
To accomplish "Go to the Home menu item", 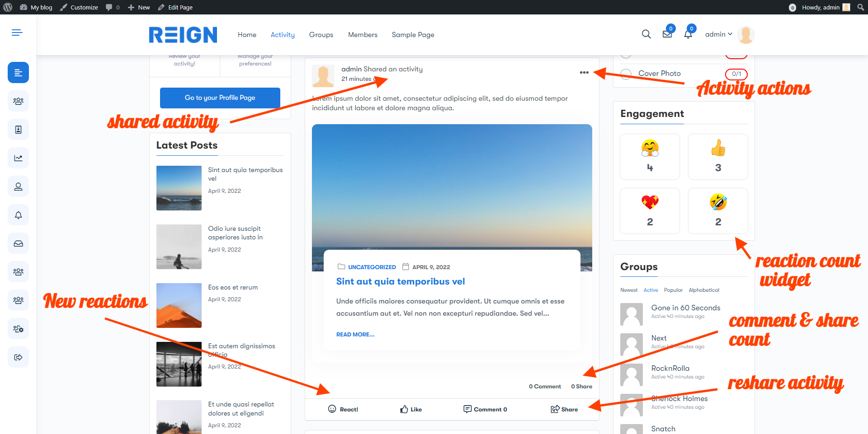I will point(247,35).
